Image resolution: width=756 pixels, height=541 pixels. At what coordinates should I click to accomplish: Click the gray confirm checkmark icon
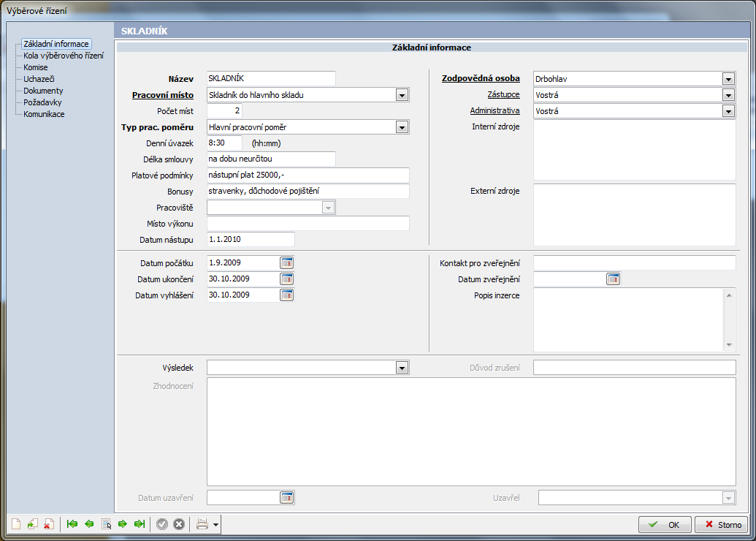[162, 524]
